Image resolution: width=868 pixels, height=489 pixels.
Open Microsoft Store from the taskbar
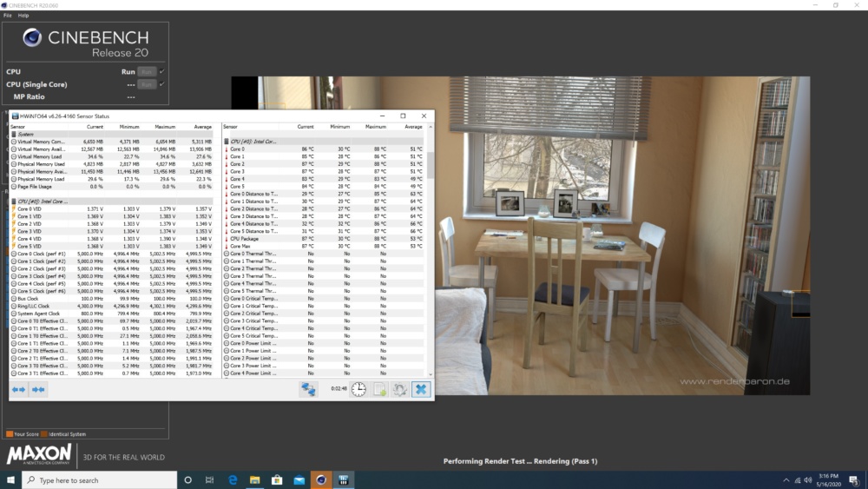[277, 480]
